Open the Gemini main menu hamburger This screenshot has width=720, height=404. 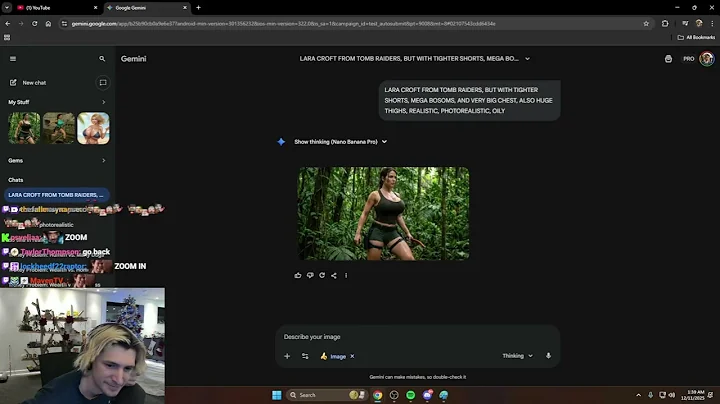13,59
